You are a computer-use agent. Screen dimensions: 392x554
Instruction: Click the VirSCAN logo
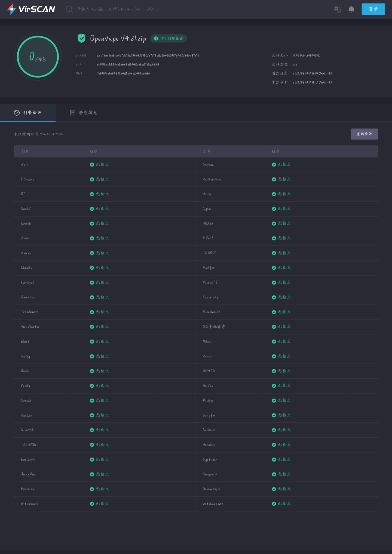31,9
